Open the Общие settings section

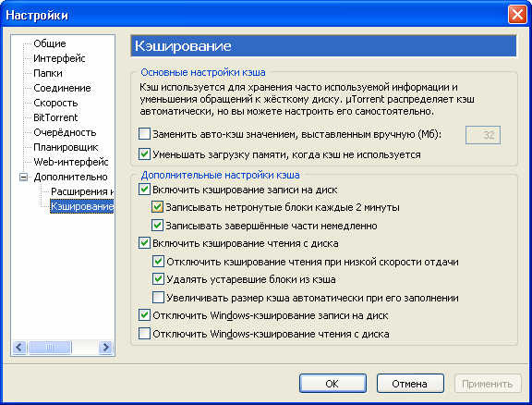(50, 43)
